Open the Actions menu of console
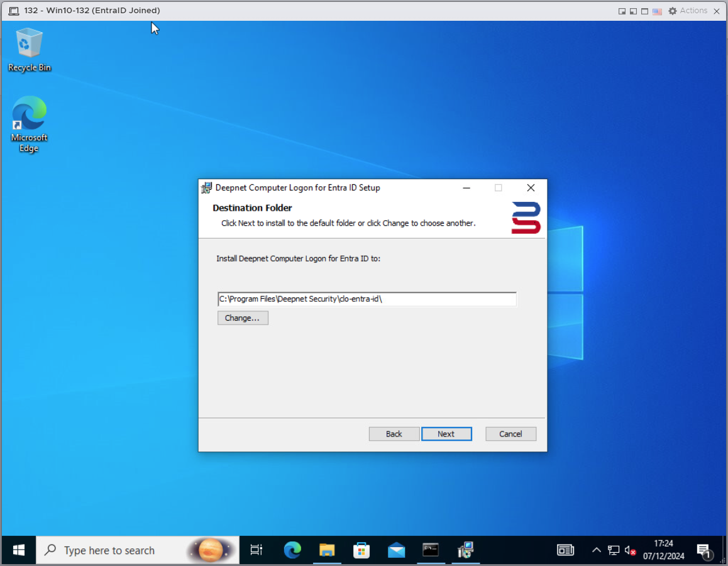This screenshot has height=566, width=728. click(x=688, y=11)
